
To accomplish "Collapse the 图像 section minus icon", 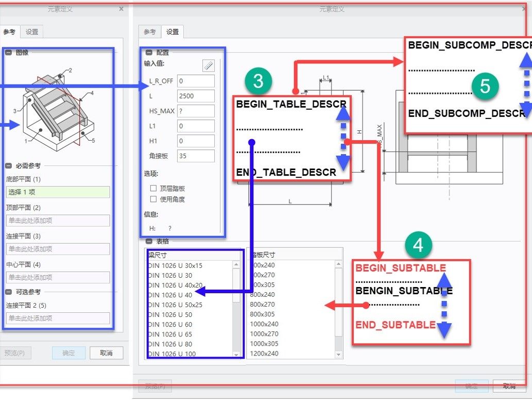I will pos(8,53).
